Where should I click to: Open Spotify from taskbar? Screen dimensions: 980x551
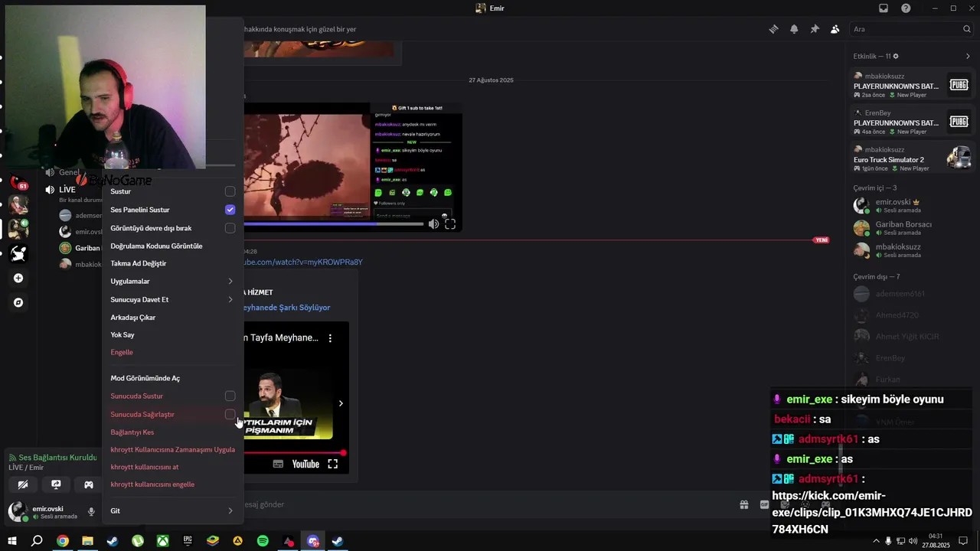click(x=263, y=541)
